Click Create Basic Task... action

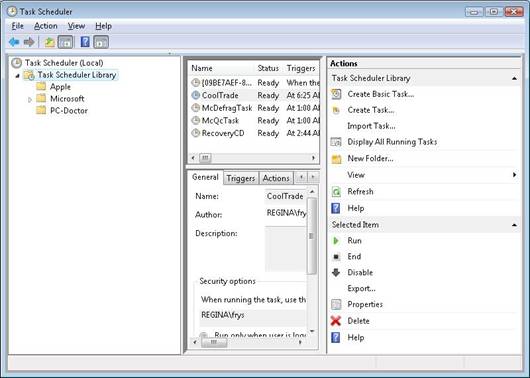tap(381, 94)
